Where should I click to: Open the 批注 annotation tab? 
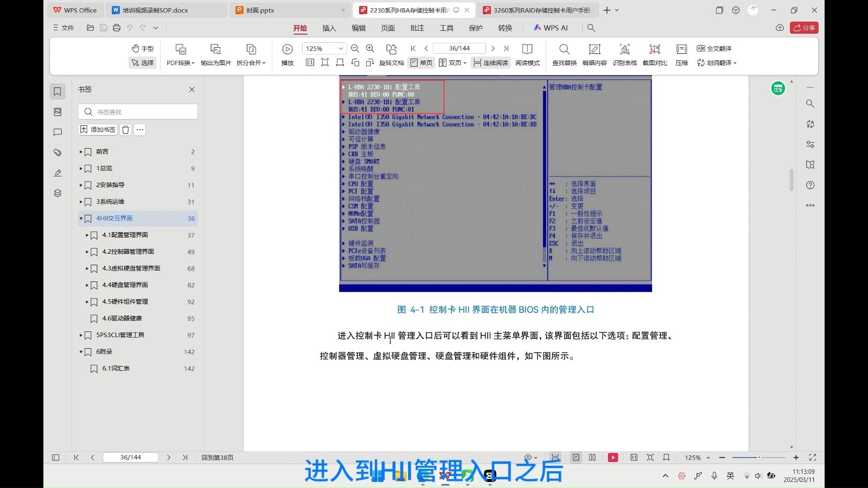coord(417,28)
